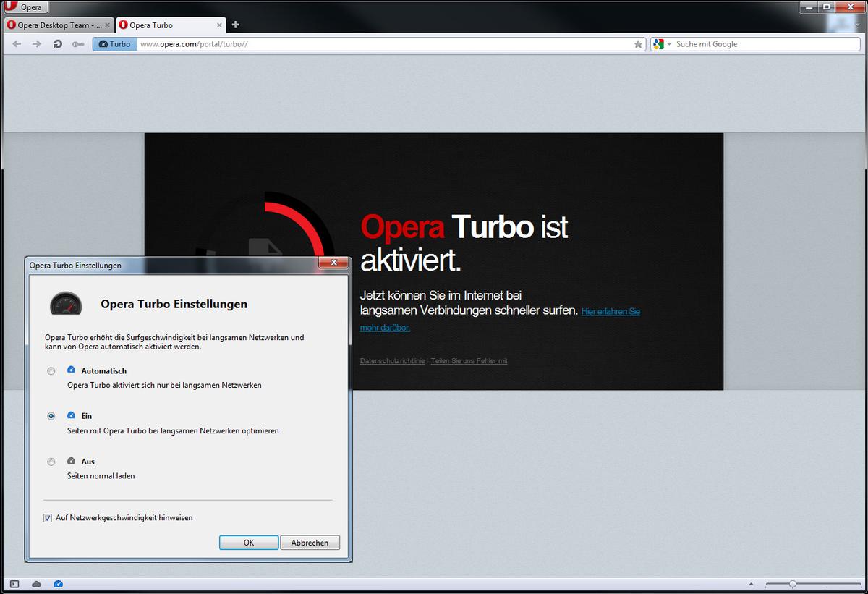This screenshot has height=594, width=868.
Task: Click the blue gauge icon beside Ein
Action: [71, 415]
